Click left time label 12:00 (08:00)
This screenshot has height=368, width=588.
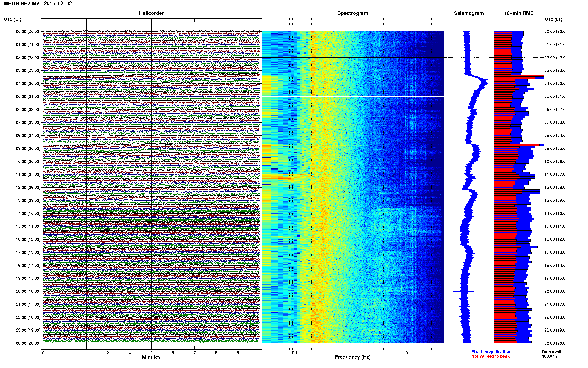click(28, 187)
